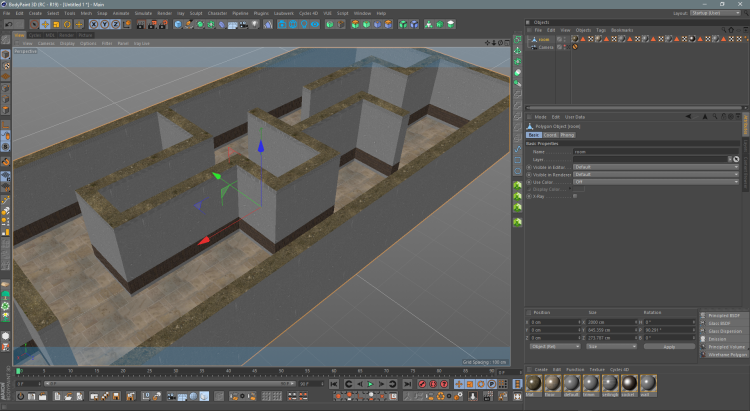Viewport: 750px width, 411px height.
Task: Select the 'floor' material thumbnail
Action: pyautogui.click(x=554, y=385)
